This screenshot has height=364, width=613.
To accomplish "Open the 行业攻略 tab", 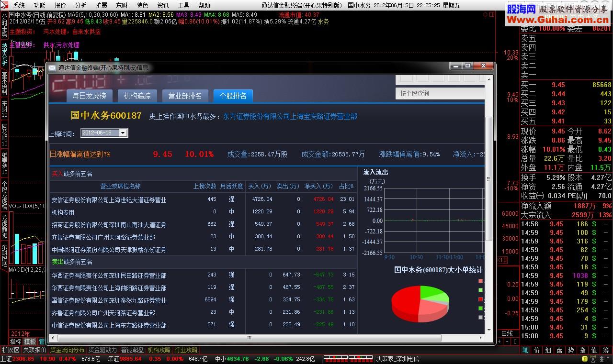I will (186, 350).
